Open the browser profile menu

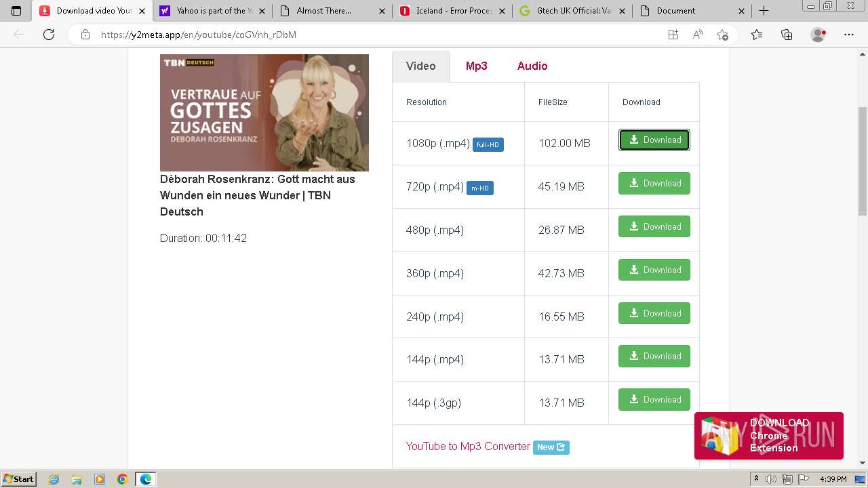click(x=818, y=35)
